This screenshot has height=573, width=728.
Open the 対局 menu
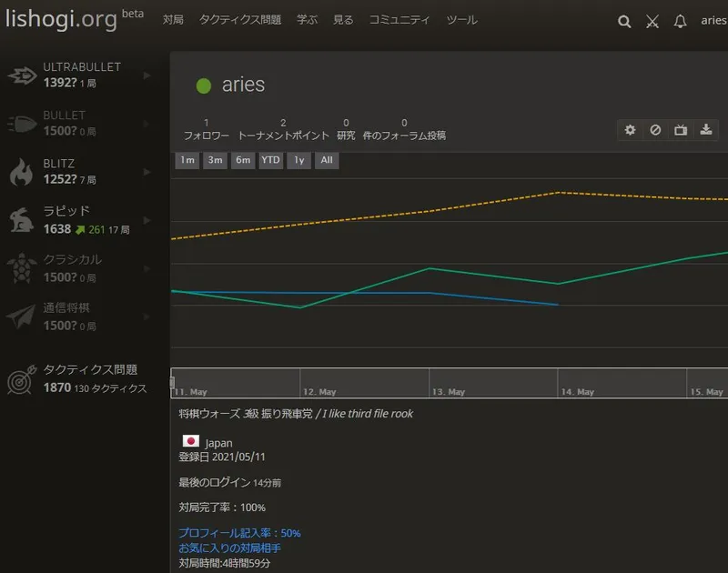click(x=173, y=20)
